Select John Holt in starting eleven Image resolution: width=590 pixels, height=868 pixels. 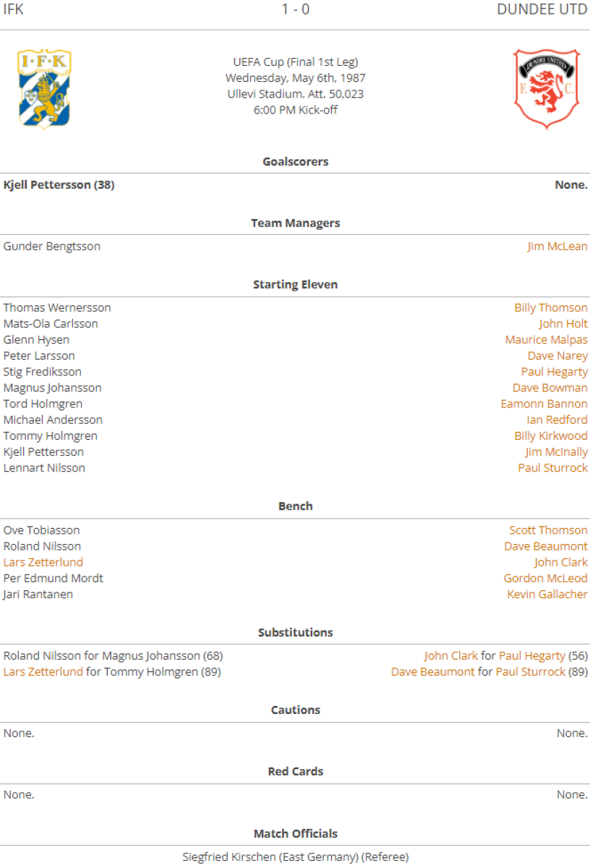563,324
